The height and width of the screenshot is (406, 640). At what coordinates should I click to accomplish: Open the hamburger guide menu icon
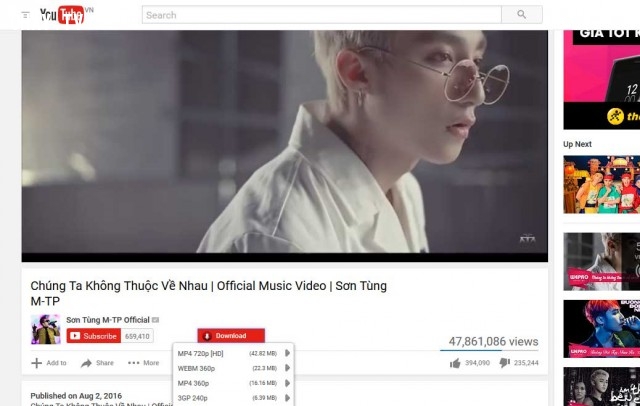click(x=25, y=15)
